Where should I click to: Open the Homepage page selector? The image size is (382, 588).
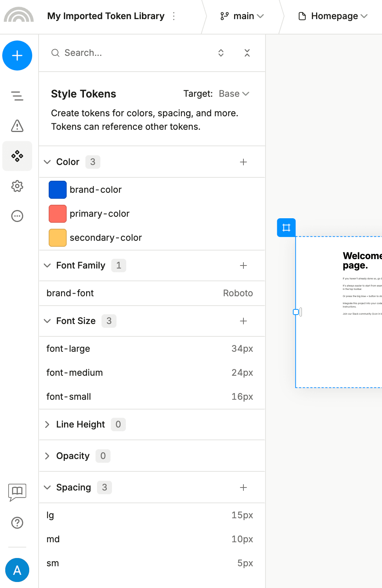[333, 16]
